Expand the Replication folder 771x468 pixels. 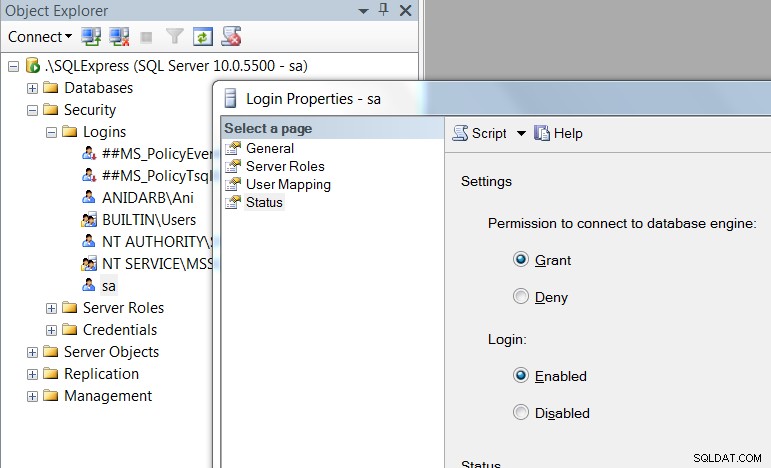point(32,375)
